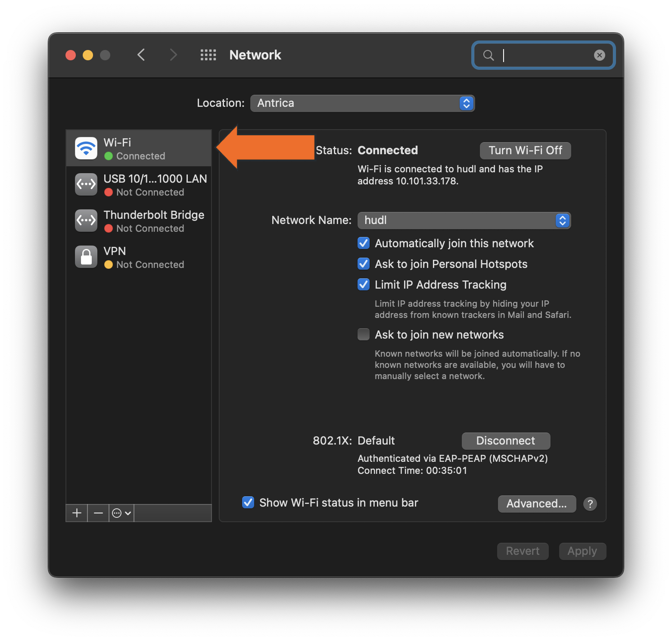Viewport: 672px width, 641px height.
Task: Click the back navigation arrow
Action: (141, 55)
